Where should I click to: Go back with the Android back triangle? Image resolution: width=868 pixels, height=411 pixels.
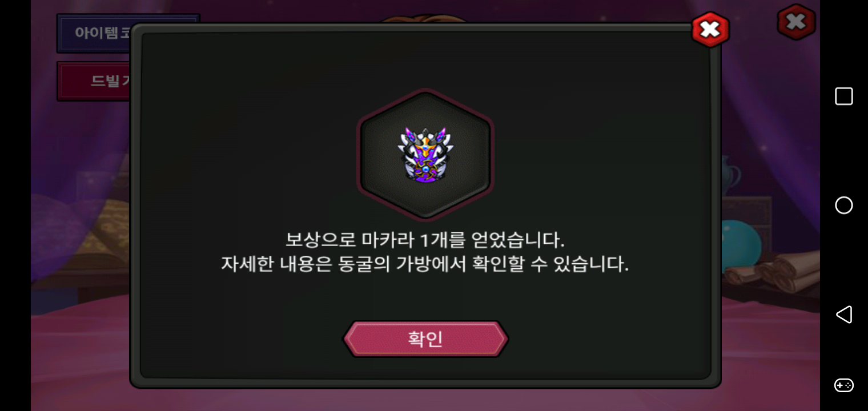point(844,315)
